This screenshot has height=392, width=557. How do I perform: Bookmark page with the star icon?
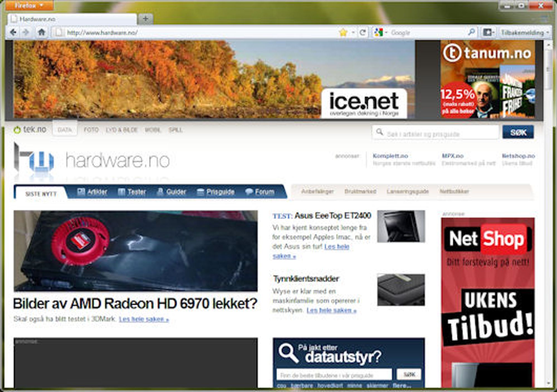coord(343,33)
